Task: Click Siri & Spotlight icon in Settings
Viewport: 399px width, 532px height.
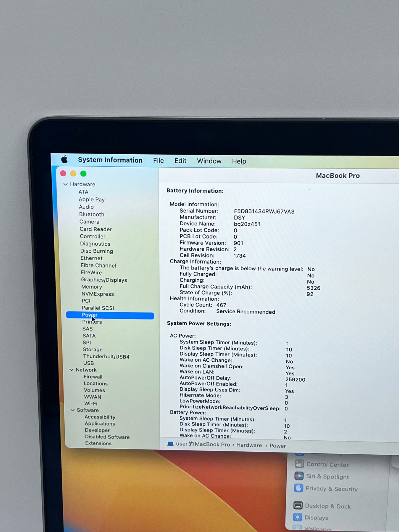Action: (299, 476)
